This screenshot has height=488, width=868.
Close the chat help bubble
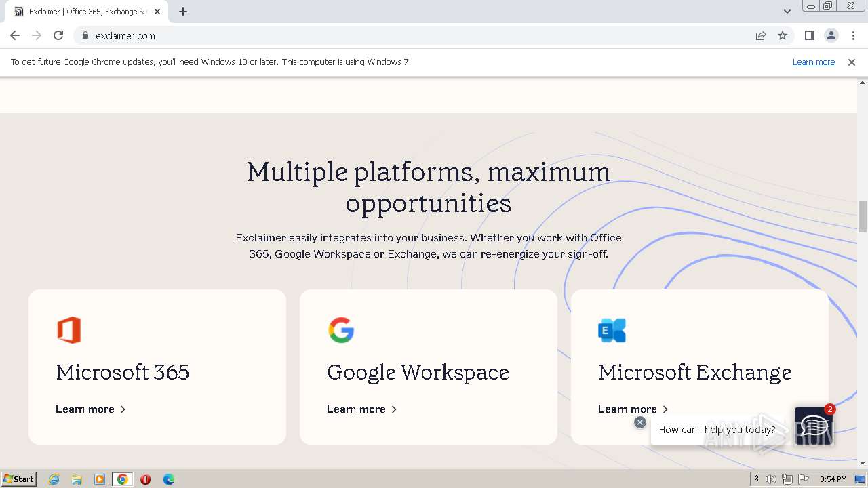click(x=640, y=422)
